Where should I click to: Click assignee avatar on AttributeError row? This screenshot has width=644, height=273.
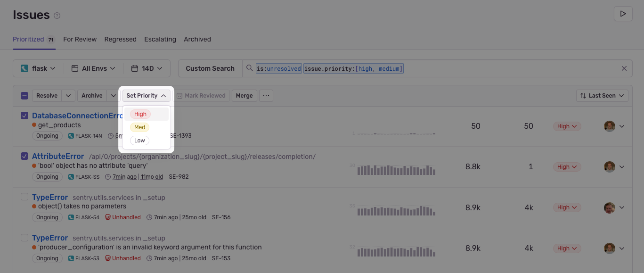click(x=610, y=167)
